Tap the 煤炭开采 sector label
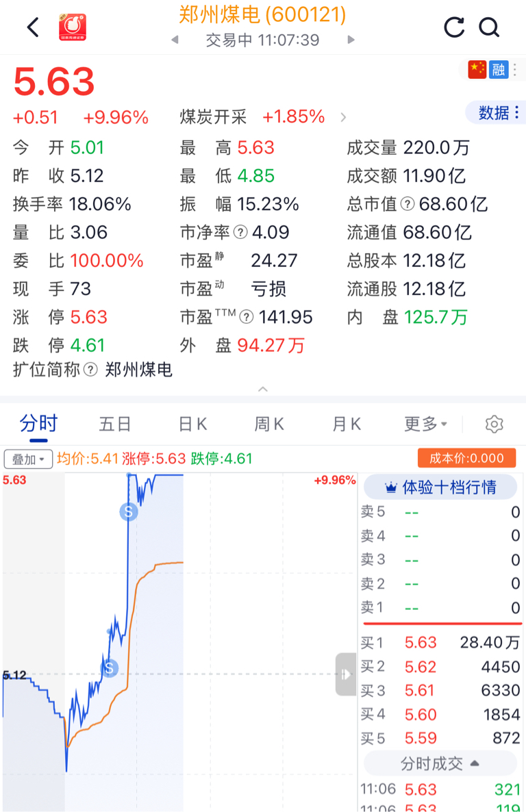526x812 pixels. point(213,117)
